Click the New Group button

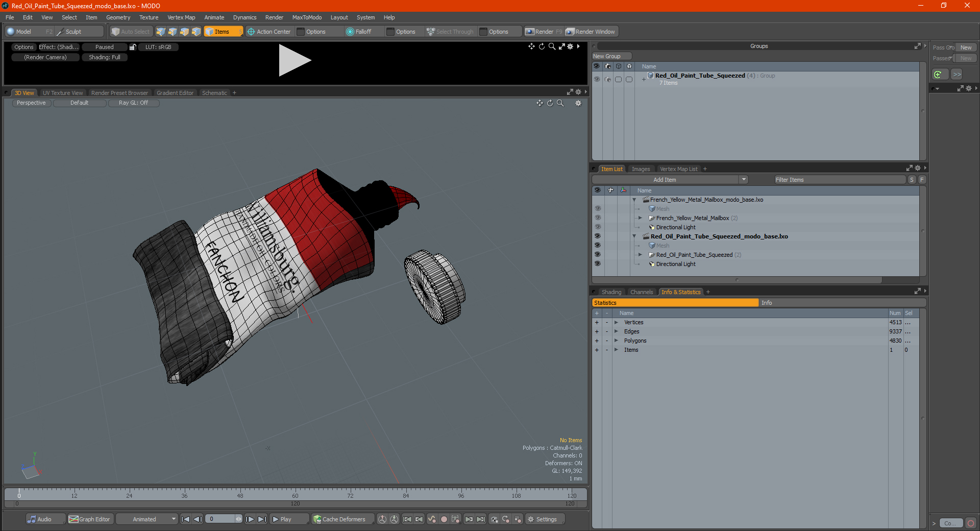point(611,56)
